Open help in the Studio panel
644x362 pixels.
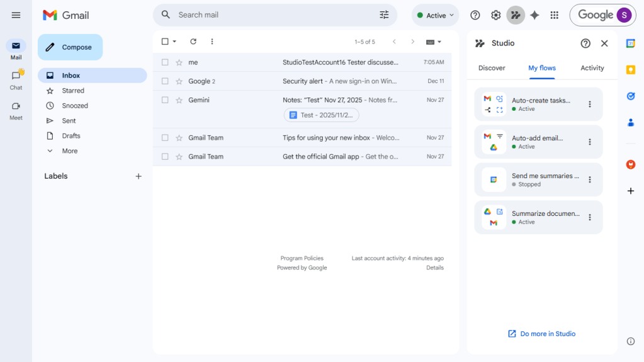coord(585,43)
